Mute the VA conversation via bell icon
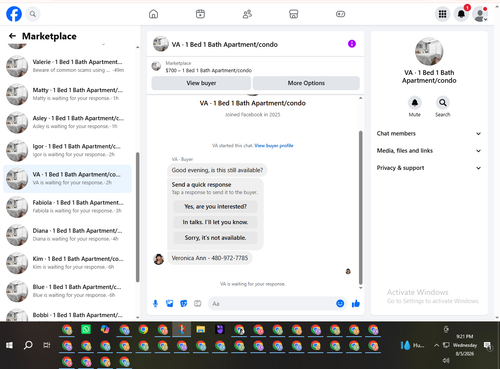Viewport: 500px width, 369px height. (415, 103)
